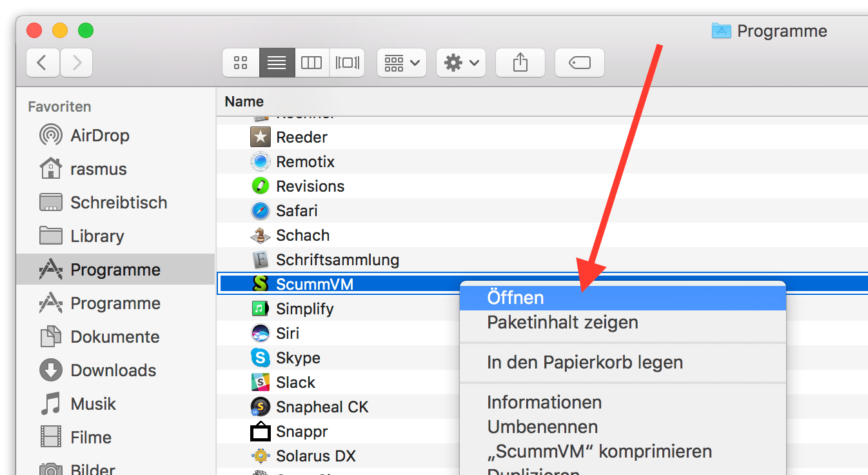Close the Finder window

point(34,30)
